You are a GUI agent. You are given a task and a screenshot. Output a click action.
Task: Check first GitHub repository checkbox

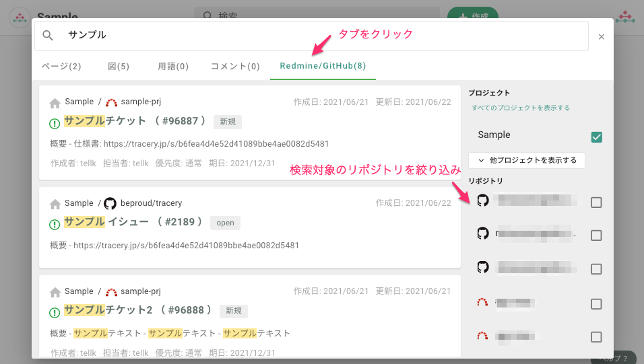tap(596, 203)
